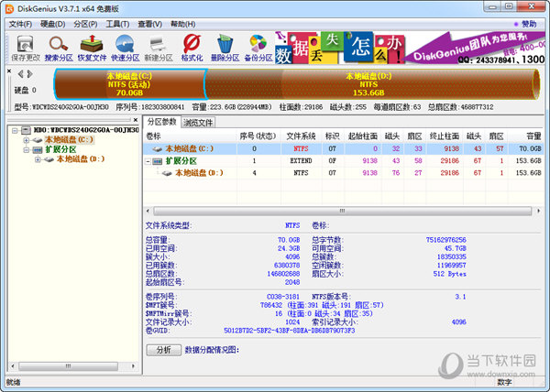
Task: Select HD0:WDCWDS240G2G0A disk in tree
Action: 86,130
